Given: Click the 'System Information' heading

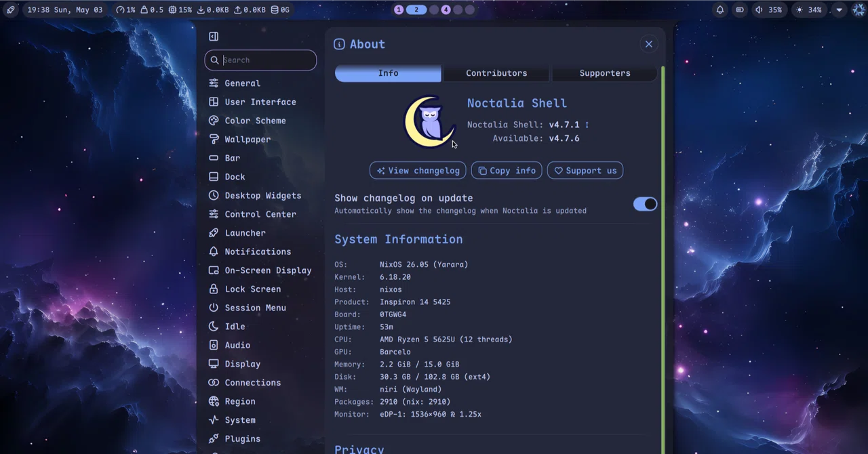Looking at the screenshot, I should tap(399, 239).
